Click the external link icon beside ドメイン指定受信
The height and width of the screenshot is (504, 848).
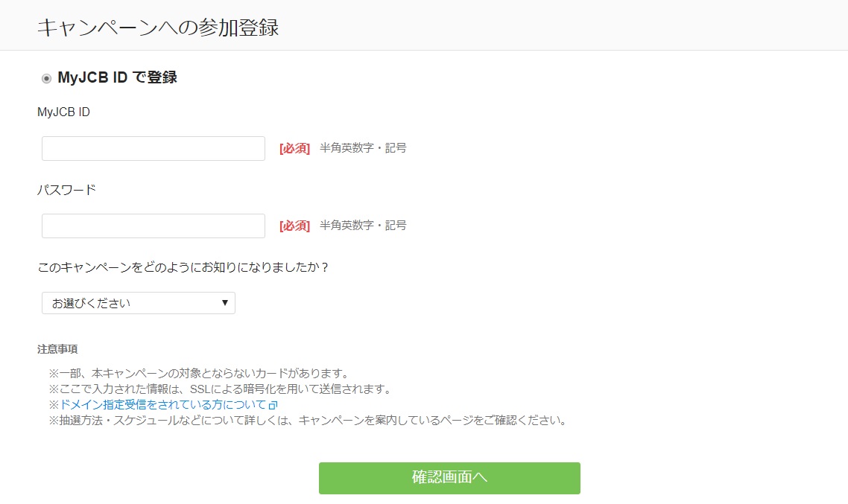coord(273,405)
